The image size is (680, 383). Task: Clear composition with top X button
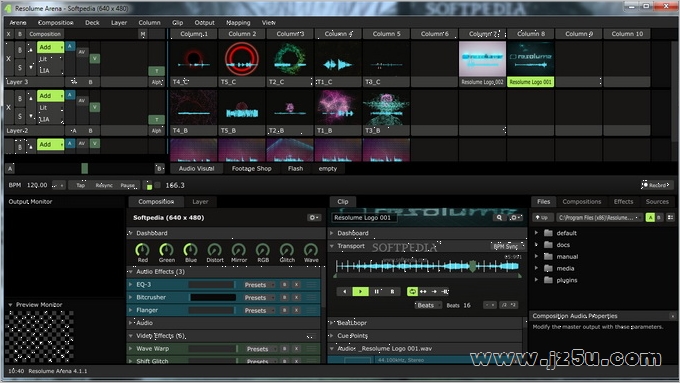click(x=9, y=34)
